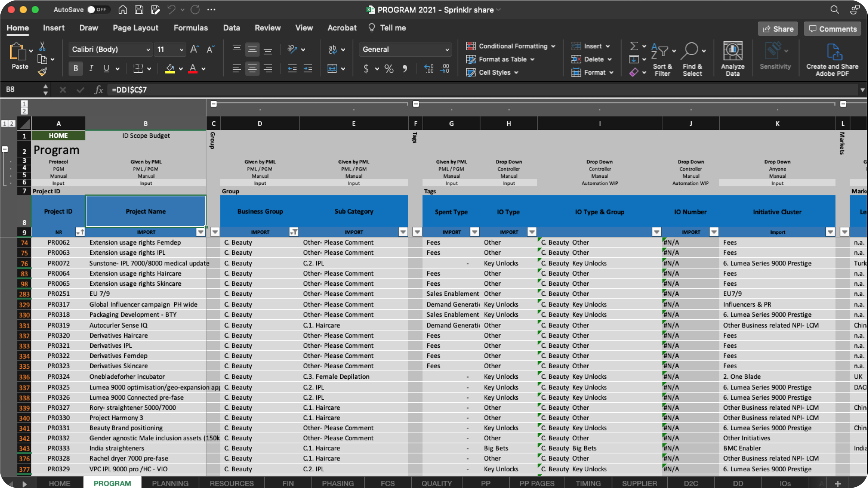Click Increase Indent icon

(308, 68)
